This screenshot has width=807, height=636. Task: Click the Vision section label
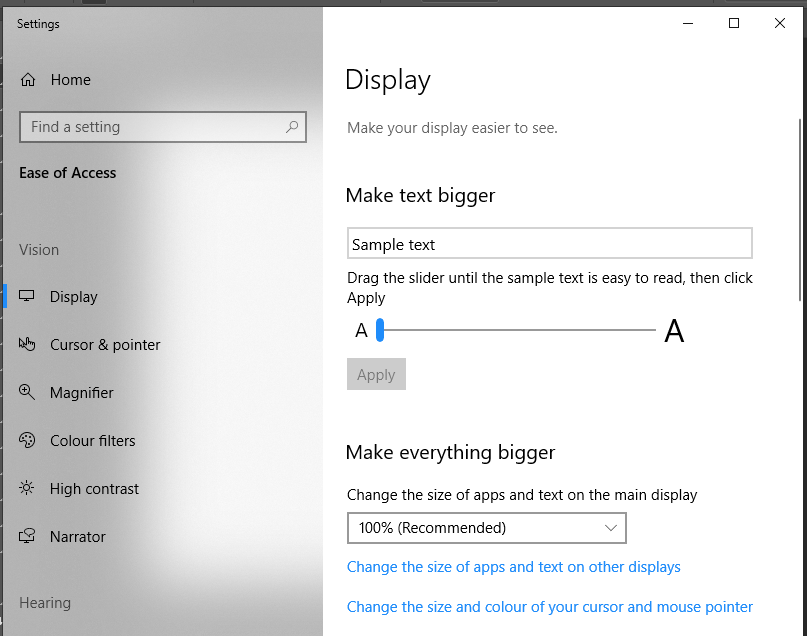point(39,250)
